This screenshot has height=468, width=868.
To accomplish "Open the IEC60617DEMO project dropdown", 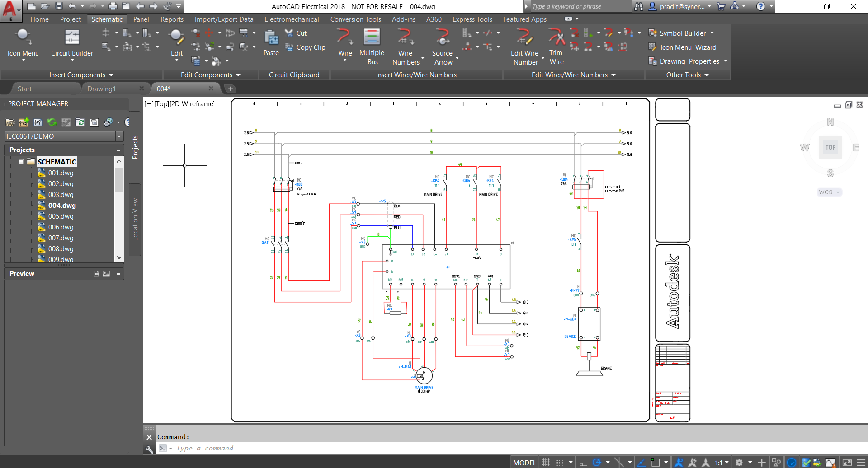I will click(119, 136).
